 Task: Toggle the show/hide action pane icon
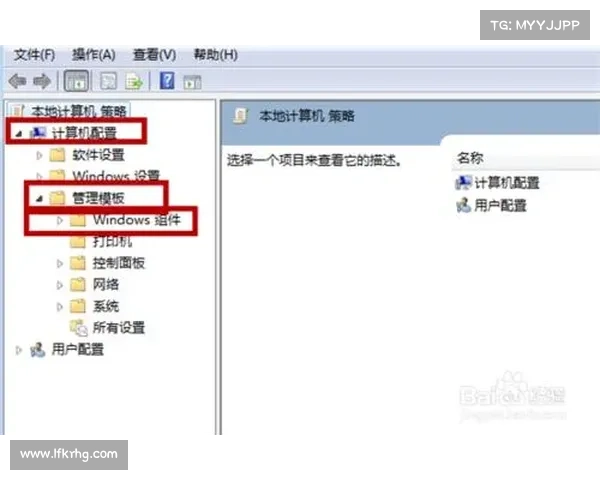pyautogui.click(x=192, y=82)
